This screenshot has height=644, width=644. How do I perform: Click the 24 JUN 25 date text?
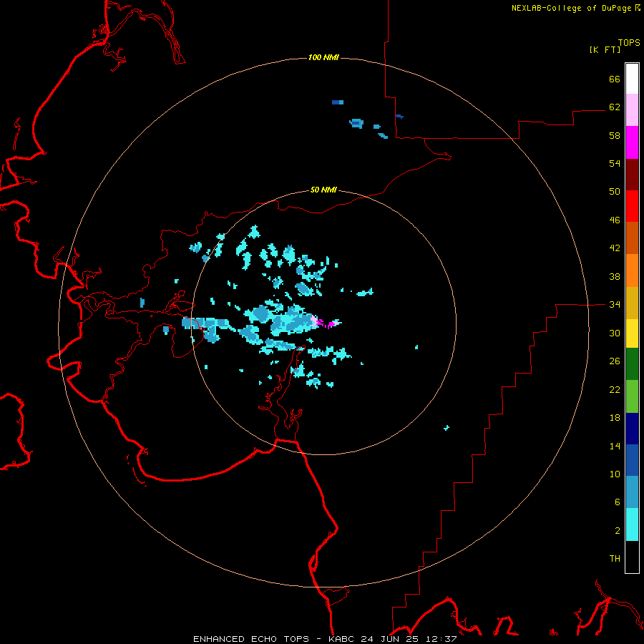[390, 639]
